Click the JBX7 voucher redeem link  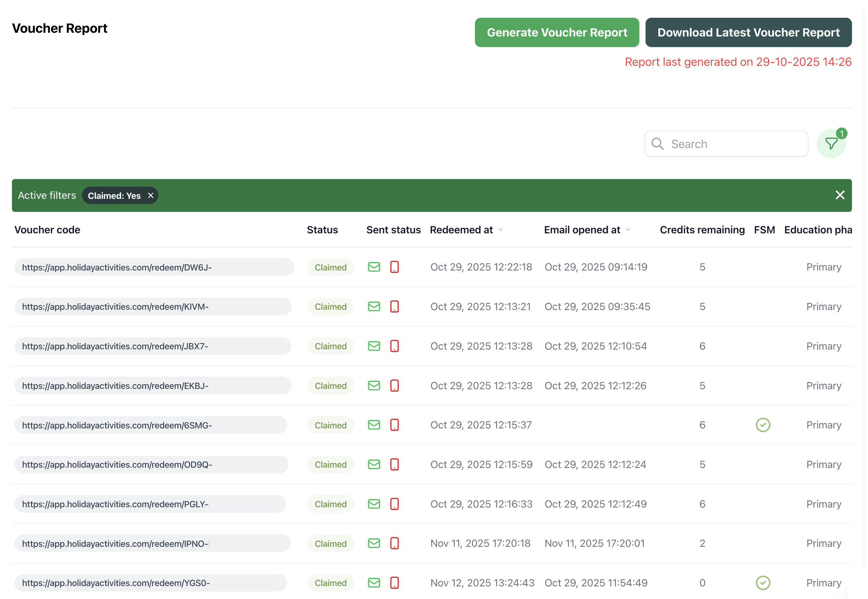click(115, 346)
